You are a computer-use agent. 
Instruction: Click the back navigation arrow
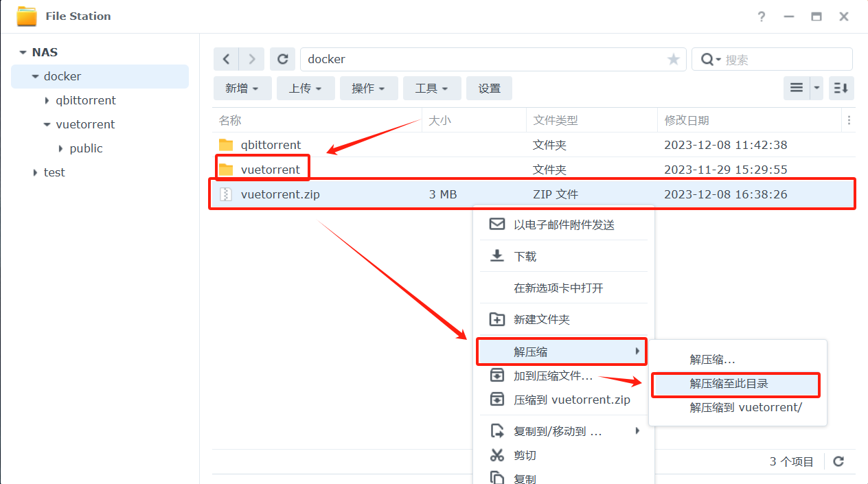coord(227,59)
